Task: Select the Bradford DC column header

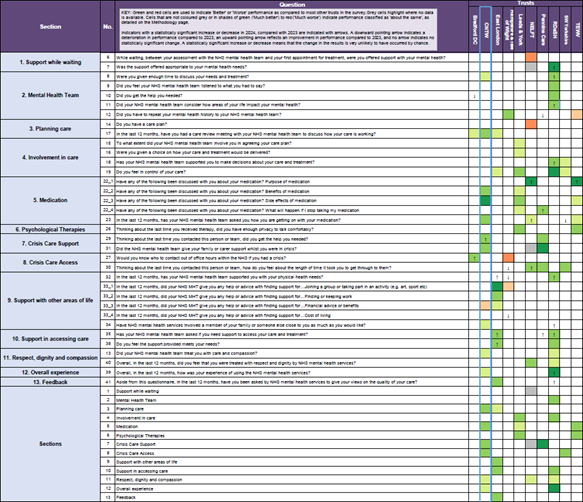Action: [474, 30]
